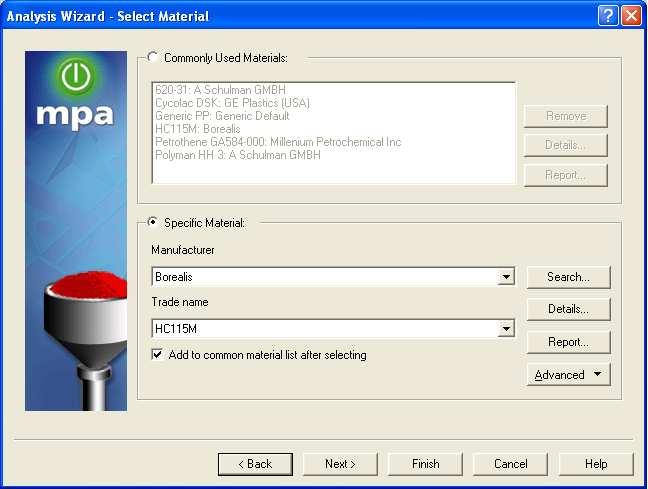Go to previous step with Back

pyautogui.click(x=255, y=464)
